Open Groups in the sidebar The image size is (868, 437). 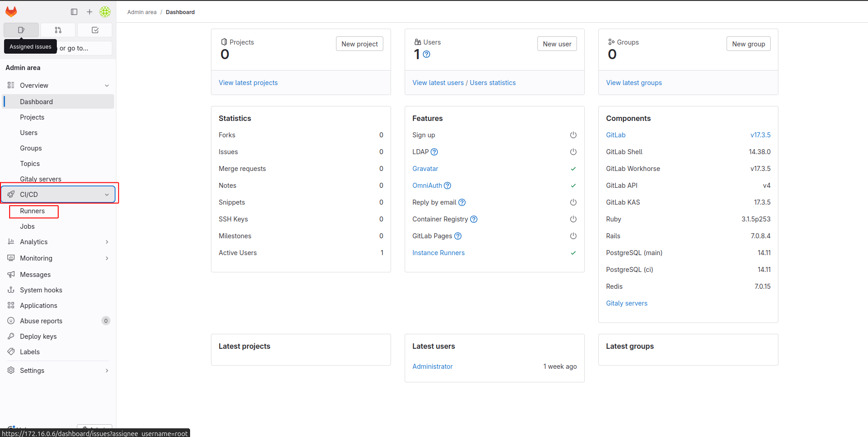tap(58, 148)
